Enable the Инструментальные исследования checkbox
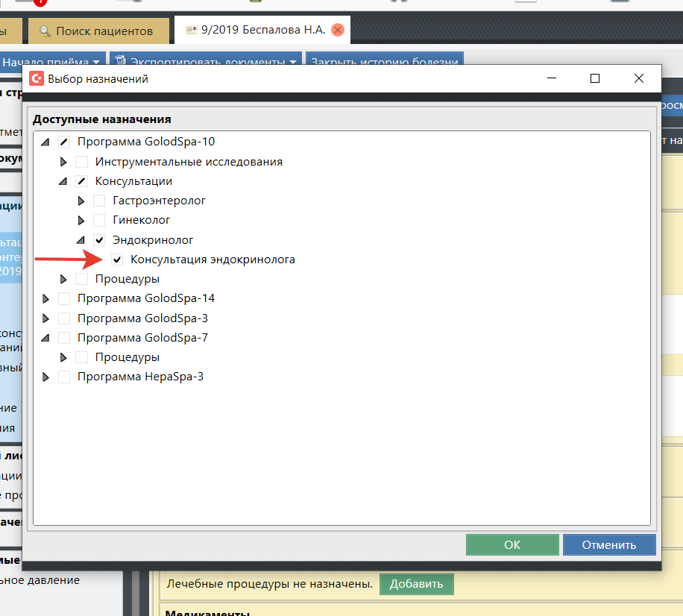683x616 pixels. coord(81,162)
